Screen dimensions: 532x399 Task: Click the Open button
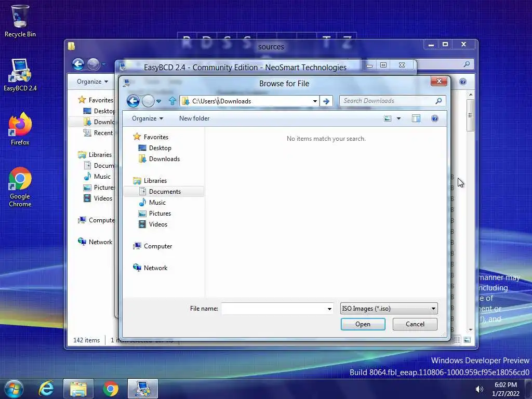tap(363, 324)
